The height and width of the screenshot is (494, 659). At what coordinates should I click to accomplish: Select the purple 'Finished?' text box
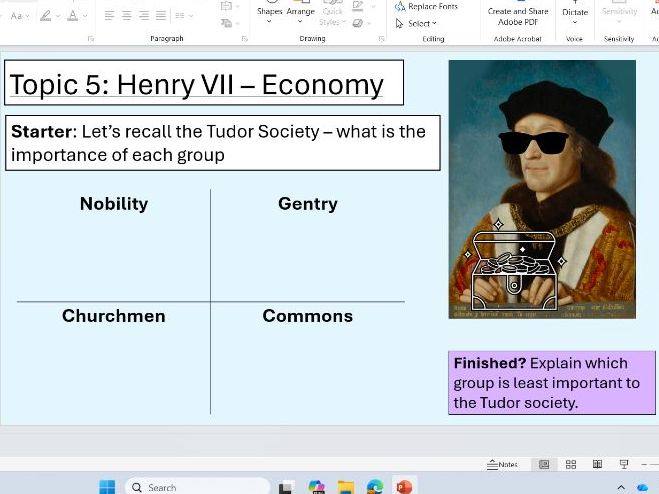point(552,383)
